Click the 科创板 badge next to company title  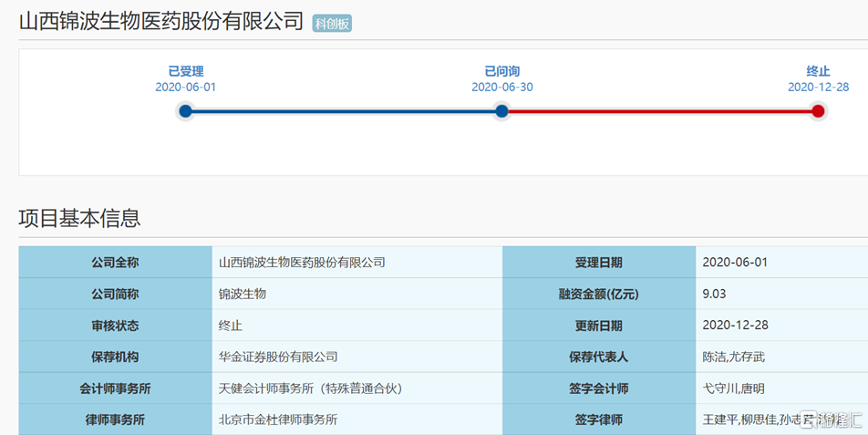pos(332,24)
